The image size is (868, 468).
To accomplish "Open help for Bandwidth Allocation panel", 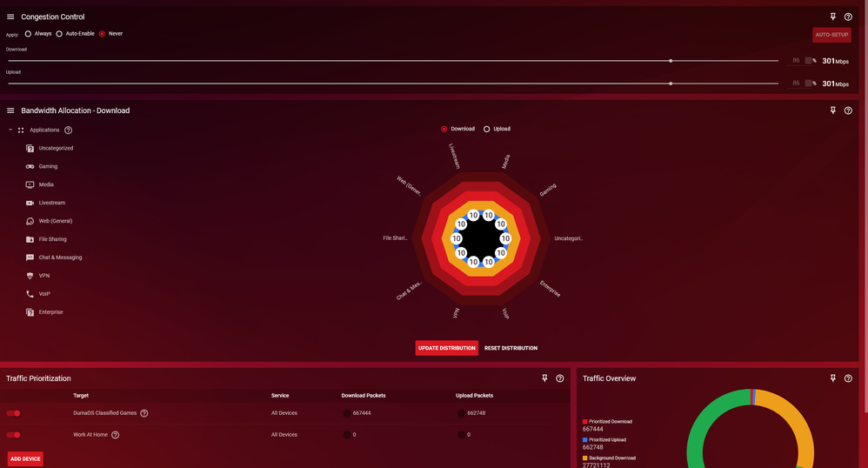I will click(x=848, y=110).
